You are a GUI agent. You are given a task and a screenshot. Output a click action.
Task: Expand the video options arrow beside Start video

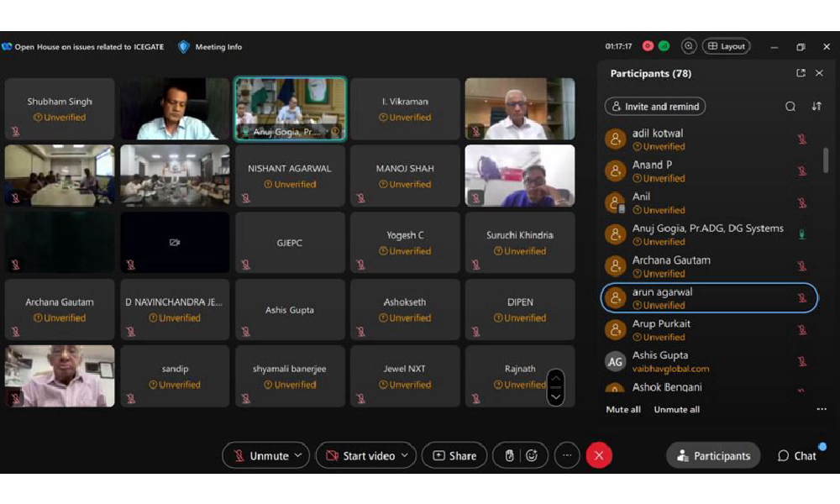(404, 455)
